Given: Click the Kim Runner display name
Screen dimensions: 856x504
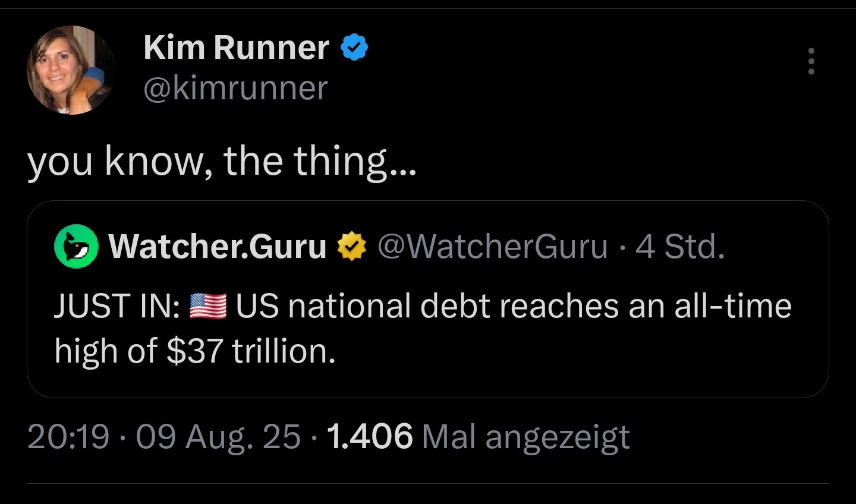Looking at the screenshot, I should 236,48.
